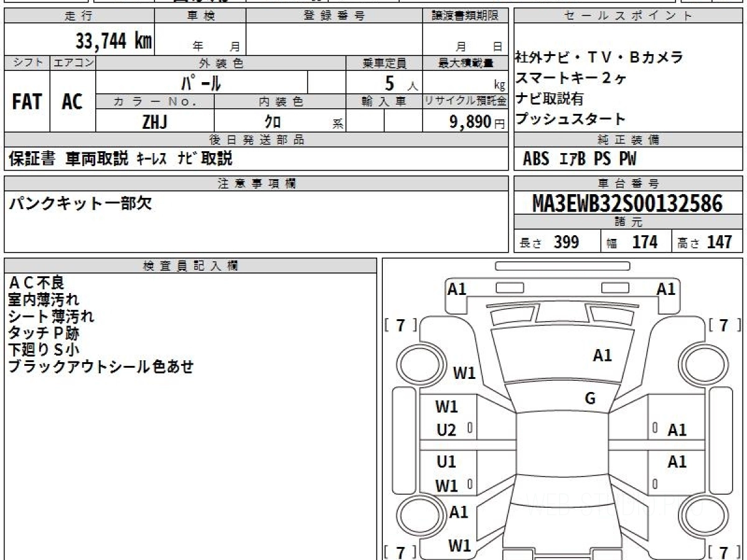Click inspector note 室内薄汚れ
This screenshot has width=747, height=560.
(44, 299)
